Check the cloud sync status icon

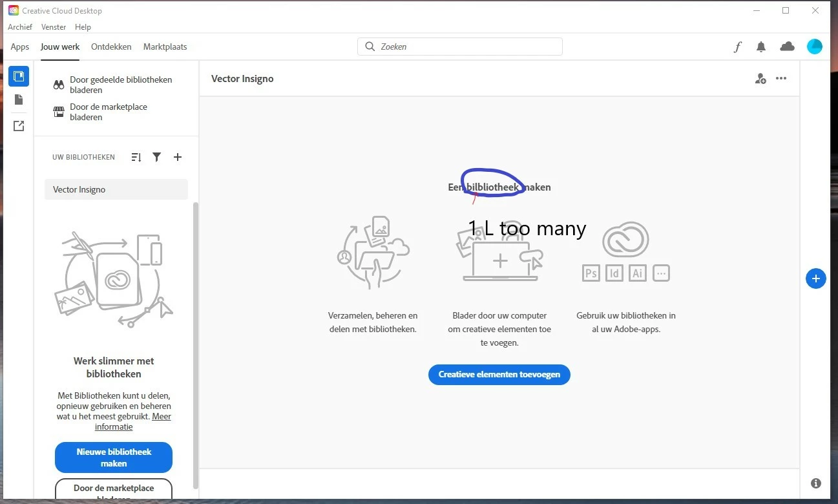coord(787,46)
